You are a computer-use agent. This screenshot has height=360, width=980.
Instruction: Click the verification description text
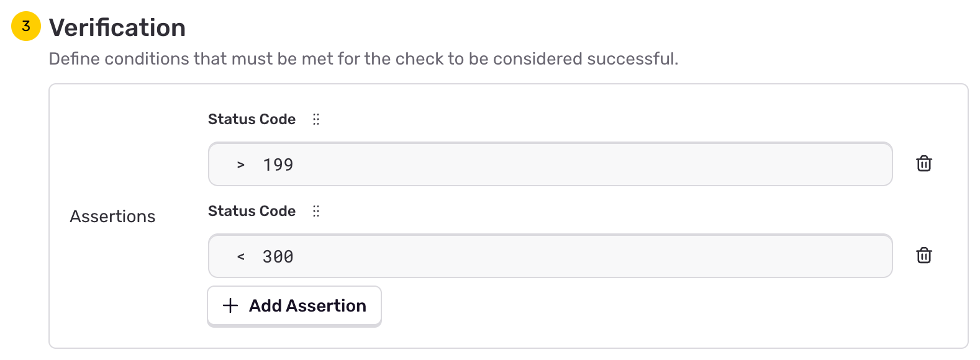[x=363, y=58]
